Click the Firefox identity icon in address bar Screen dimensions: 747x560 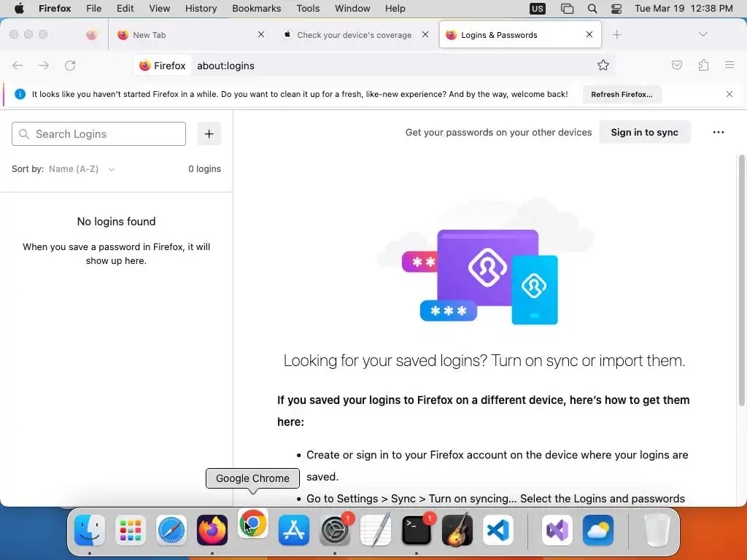[163, 66]
